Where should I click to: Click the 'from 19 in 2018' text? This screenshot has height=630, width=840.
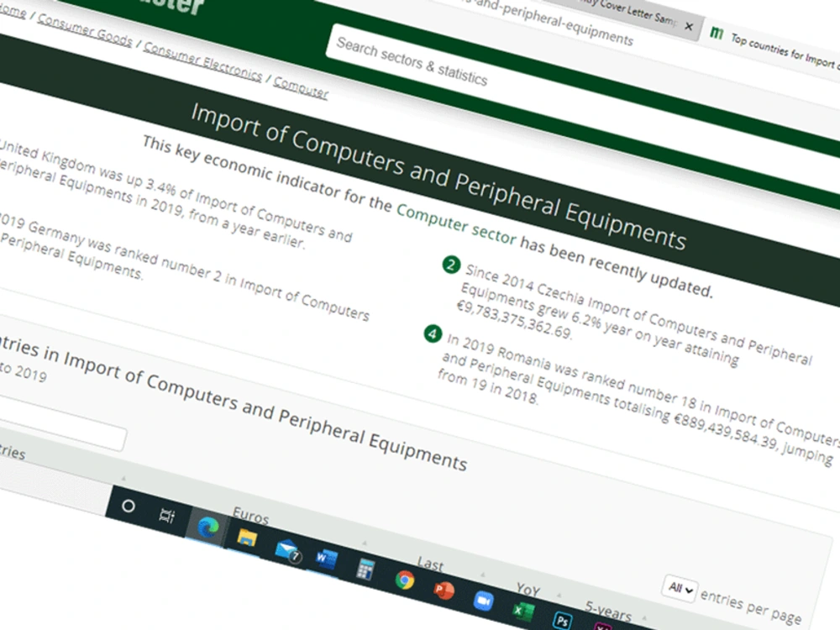[487, 386]
